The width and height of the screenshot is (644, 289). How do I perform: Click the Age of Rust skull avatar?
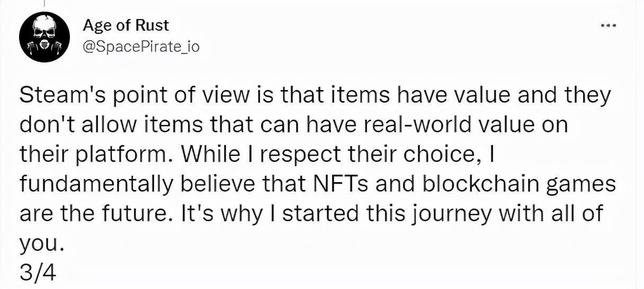point(45,38)
